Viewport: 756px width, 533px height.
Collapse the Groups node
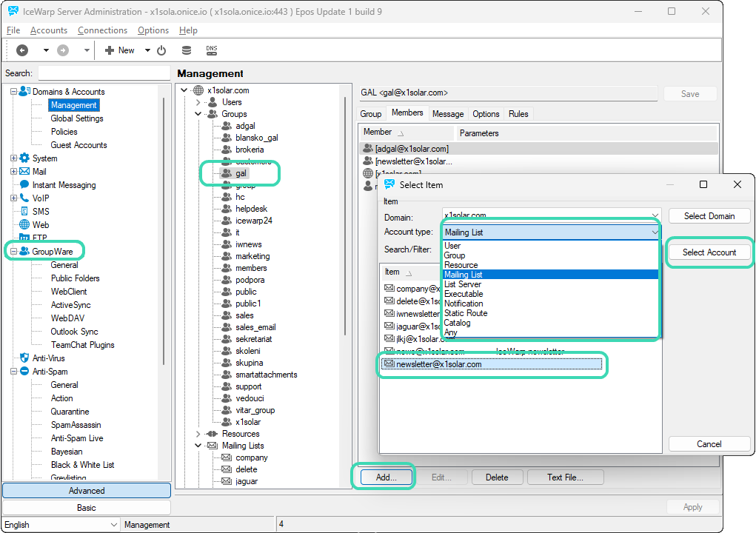point(198,114)
